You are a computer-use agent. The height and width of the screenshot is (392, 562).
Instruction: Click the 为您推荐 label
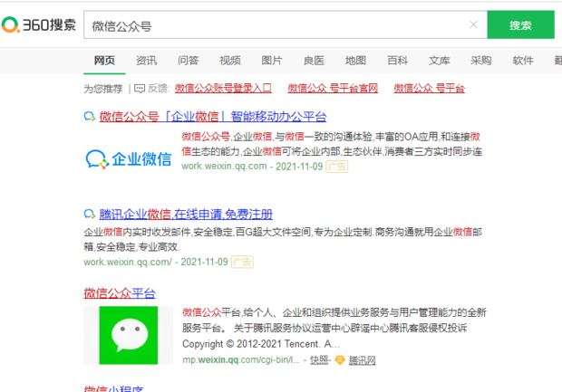103,89
